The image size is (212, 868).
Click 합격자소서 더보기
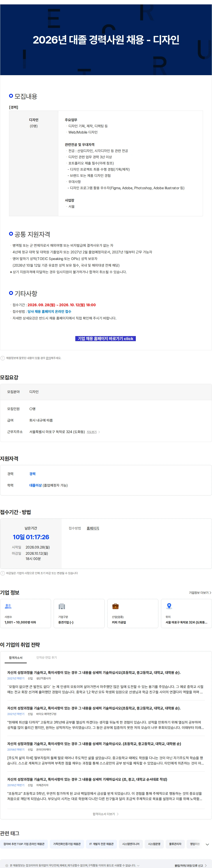coord(106,814)
